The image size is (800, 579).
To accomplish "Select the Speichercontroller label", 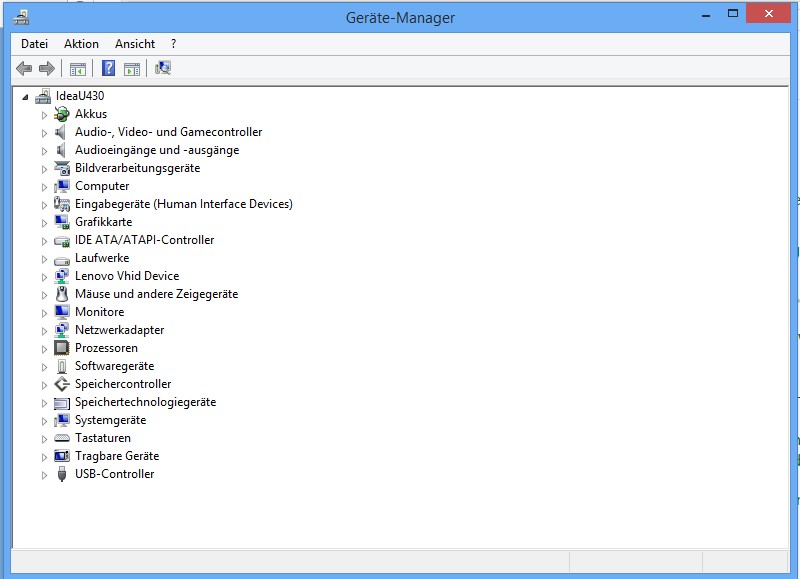I will (x=123, y=384).
